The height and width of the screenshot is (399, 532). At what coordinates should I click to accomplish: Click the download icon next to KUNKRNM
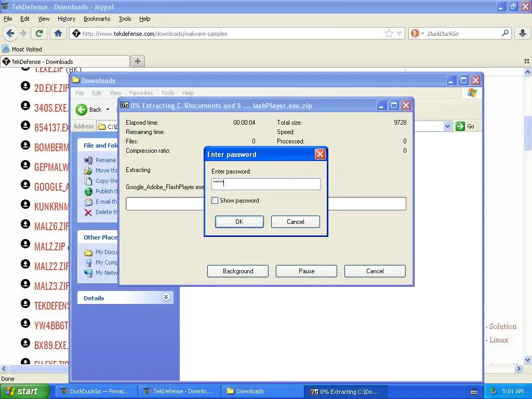25,204
